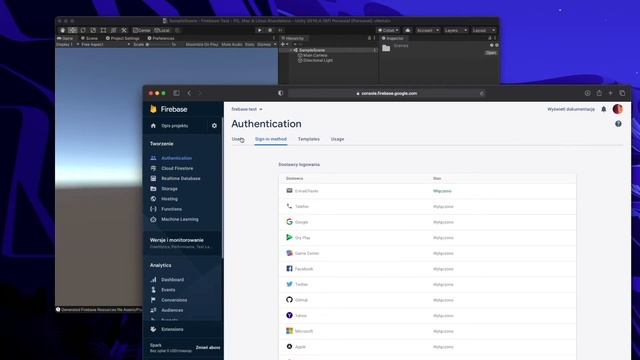Open the Twitter provider row
Image resolution: width=640 pixels, height=360 pixels.
(427, 284)
